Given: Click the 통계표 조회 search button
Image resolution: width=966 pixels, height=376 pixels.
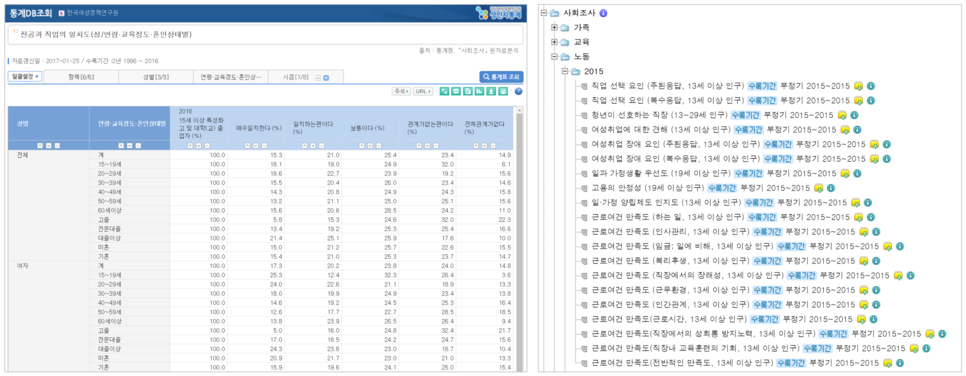Looking at the screenshot, I should click(x=501, y=77).
